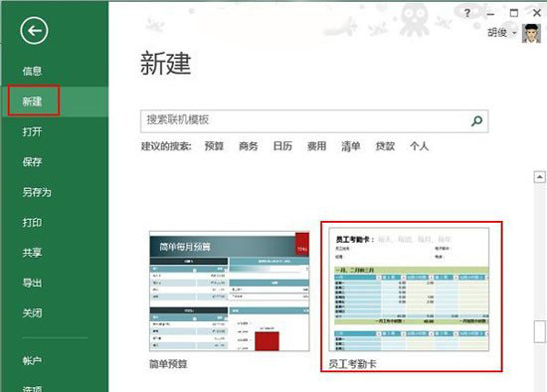
Task: Click the back arrow circle icon
Action: click(x=34, y=31)
